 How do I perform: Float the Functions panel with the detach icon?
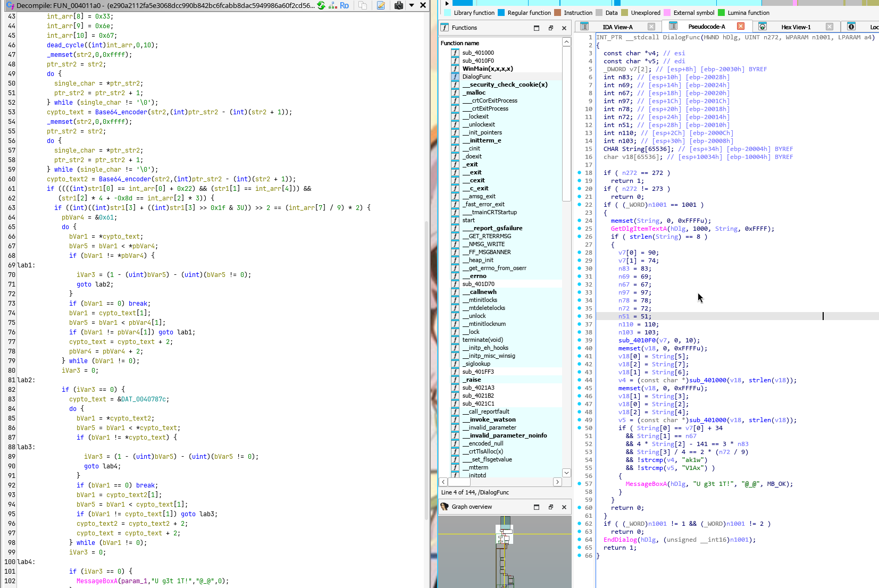coord(551,28)
